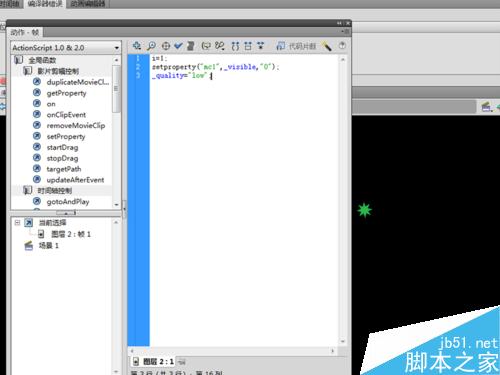Expand the 时间轴控制 folder in the actions tree

tap(27, 190)
